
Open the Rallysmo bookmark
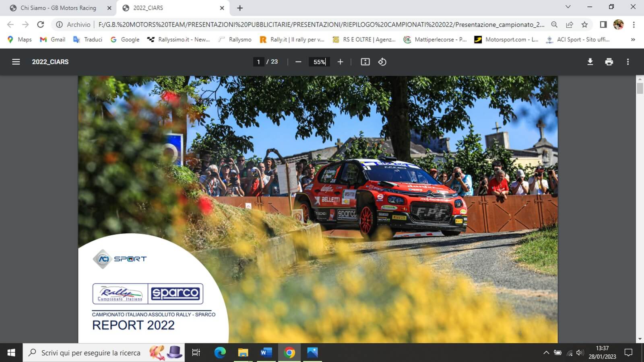[235, 39]
